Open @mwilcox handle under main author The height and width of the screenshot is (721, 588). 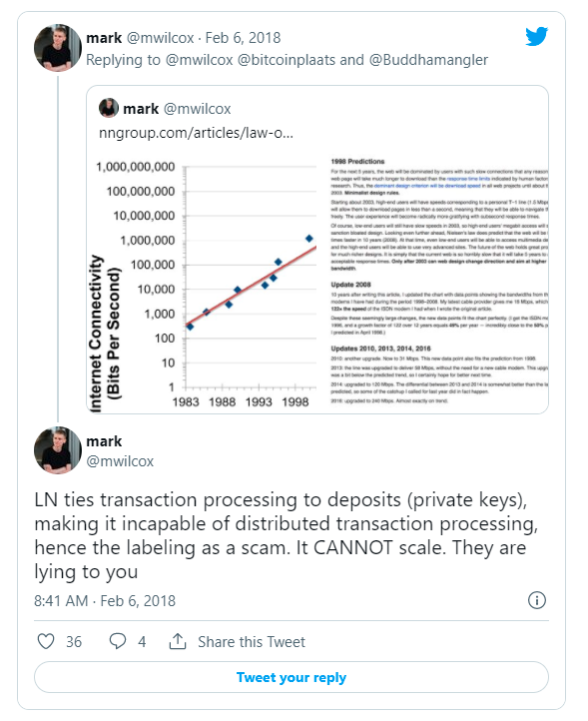click(120, 461)
